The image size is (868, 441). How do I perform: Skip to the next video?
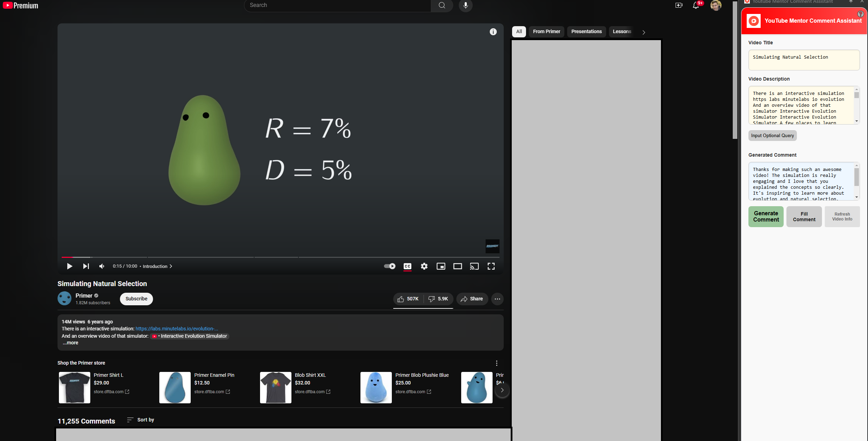(x=86, y=266)
